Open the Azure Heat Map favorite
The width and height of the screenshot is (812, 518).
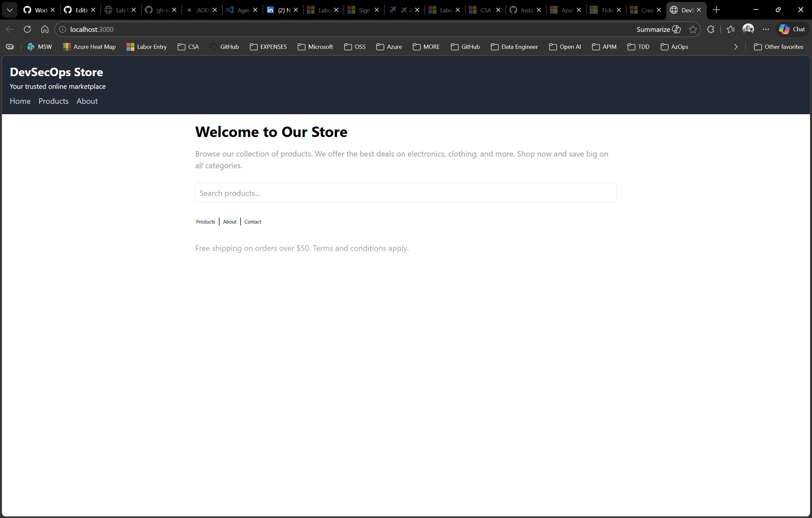click(x=89, y=47)
